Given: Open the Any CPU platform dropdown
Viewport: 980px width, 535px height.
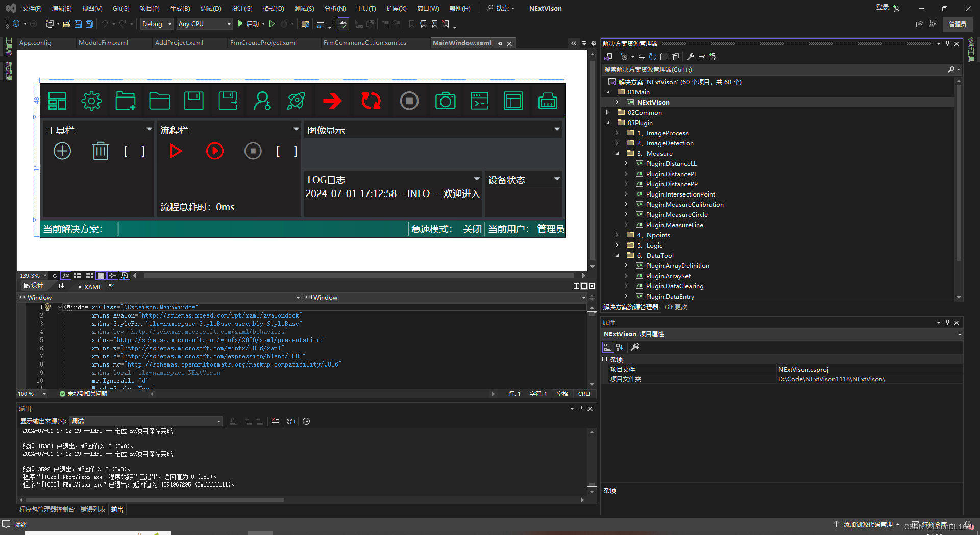Looking at the screenshot, I should 203,23.
